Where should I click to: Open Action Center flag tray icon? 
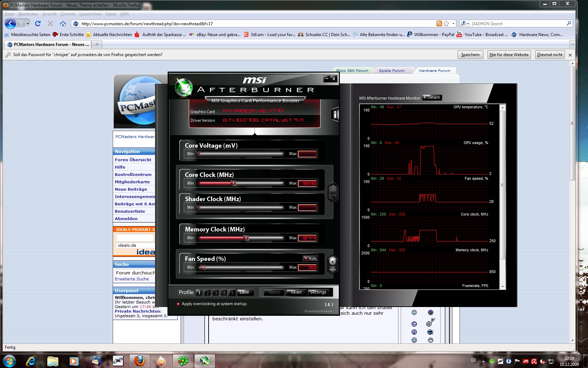click(517, 361)
